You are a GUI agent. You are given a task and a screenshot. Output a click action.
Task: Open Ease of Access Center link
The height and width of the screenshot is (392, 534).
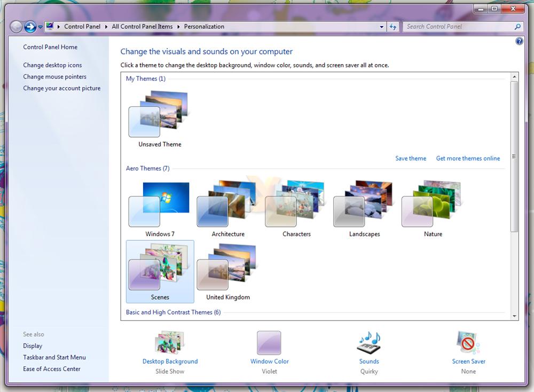pos(52,369)
